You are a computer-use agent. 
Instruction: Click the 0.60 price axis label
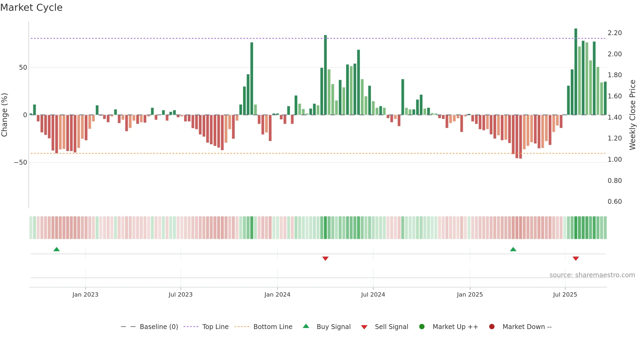pyautogui.click(x=615, y=202)
